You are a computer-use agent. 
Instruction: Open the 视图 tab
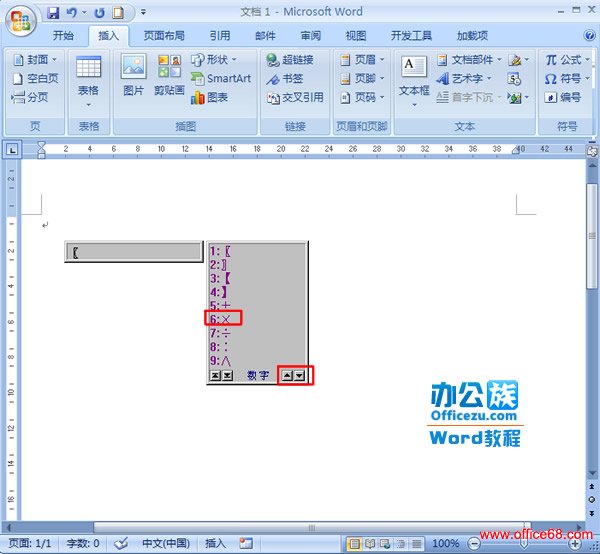[x=356, y=36]
